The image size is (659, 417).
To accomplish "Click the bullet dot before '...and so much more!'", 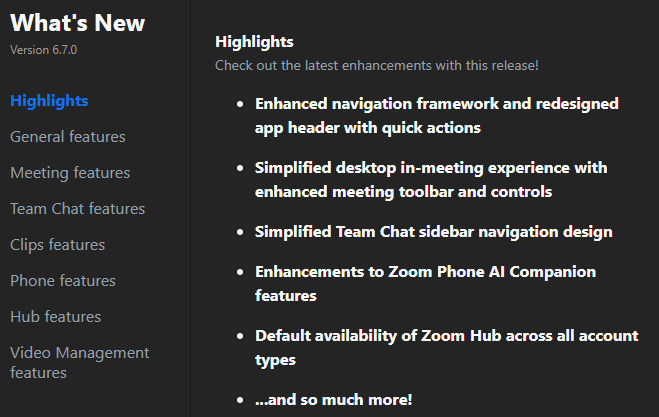I will coord(240,400).
